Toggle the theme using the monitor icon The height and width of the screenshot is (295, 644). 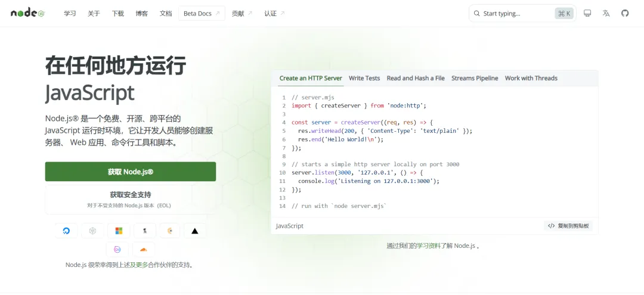[587, 13]
